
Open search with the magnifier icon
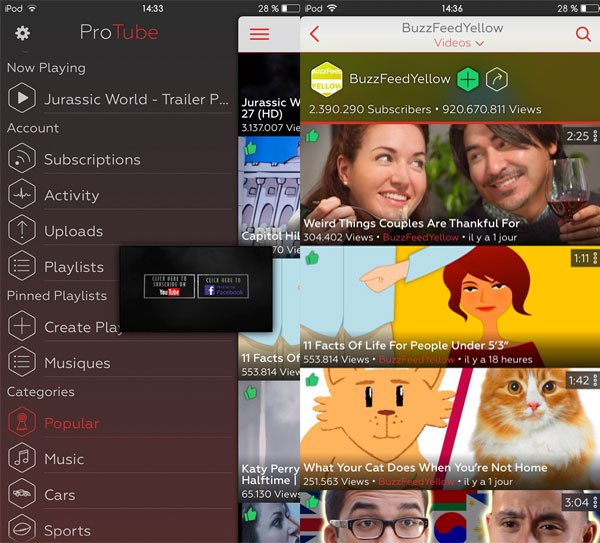[583, 34]
